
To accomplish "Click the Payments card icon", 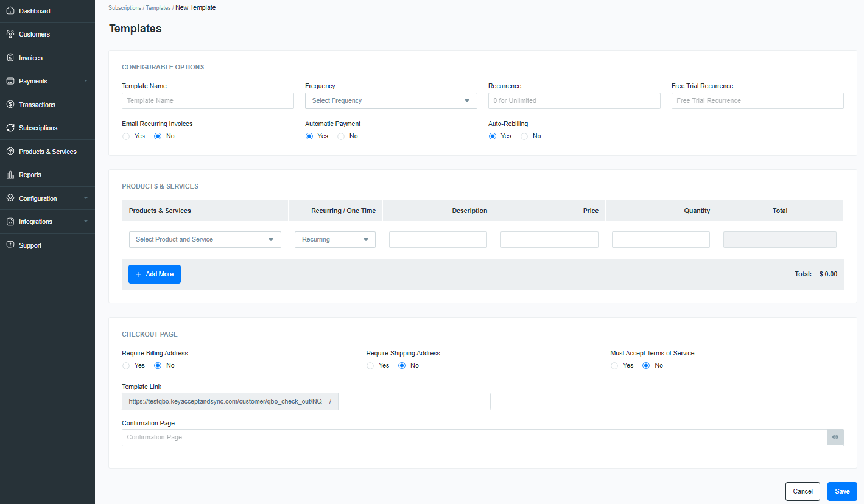I will tap(10, 81).
